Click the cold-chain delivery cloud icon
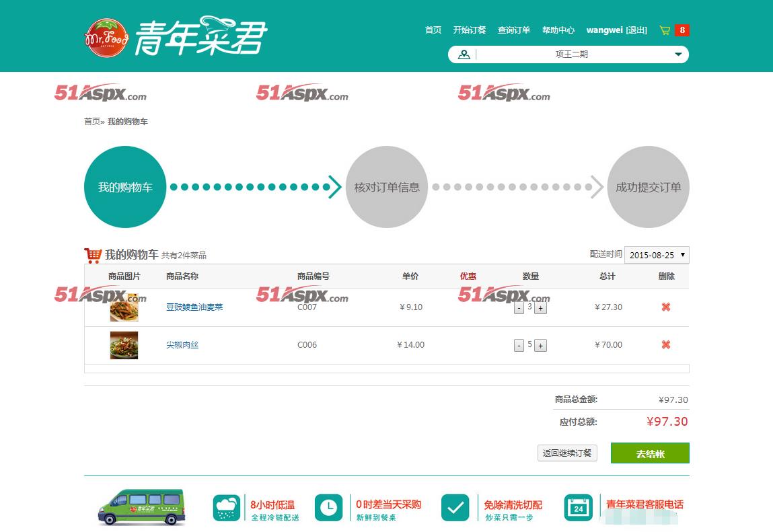The height and width of the screenshot is (532, 773). [x=227, y=508]
